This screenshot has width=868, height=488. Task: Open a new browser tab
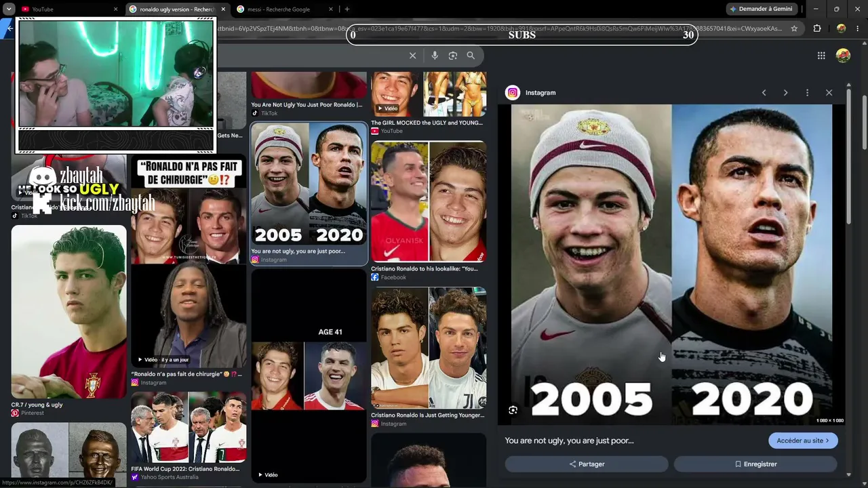click(347, 9)
